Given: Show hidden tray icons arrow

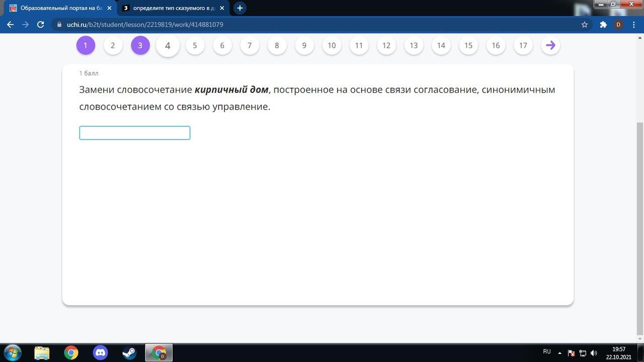Looking at the screenshot, I should [x=559, y=353].
